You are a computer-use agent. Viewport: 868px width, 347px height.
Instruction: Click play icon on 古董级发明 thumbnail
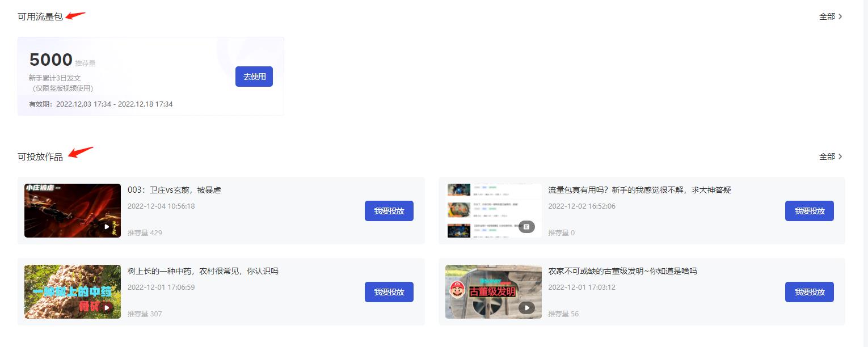point(526,308)
